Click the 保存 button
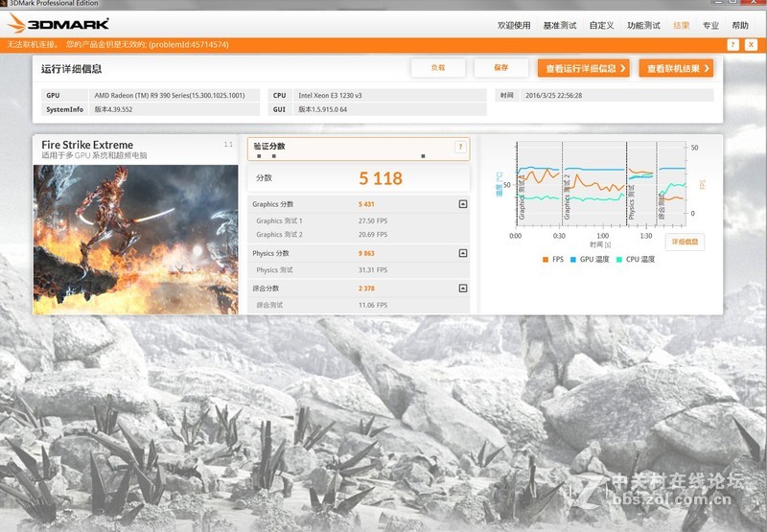 click(x=500, y=68)
